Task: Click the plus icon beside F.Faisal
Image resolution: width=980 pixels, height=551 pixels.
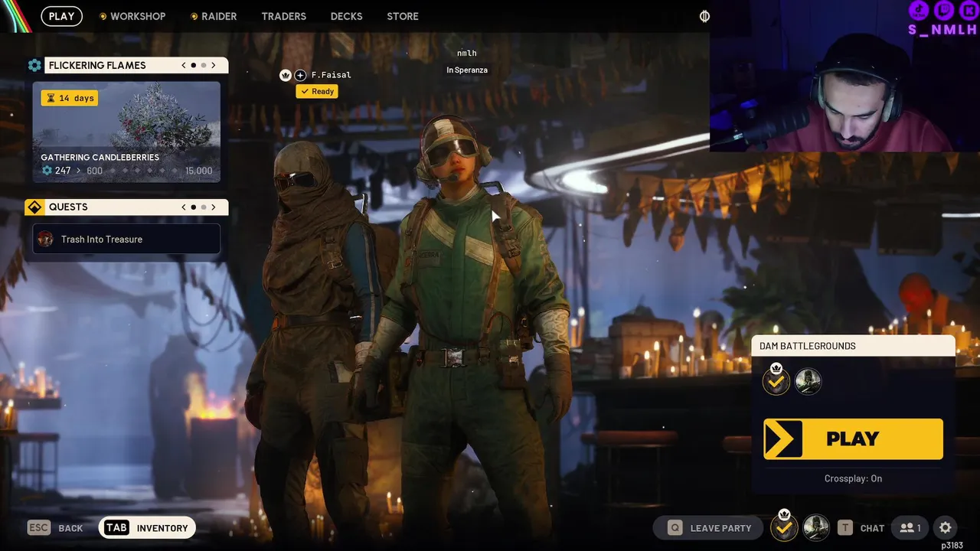Action: pyautogui.click(x=300, y=75)
